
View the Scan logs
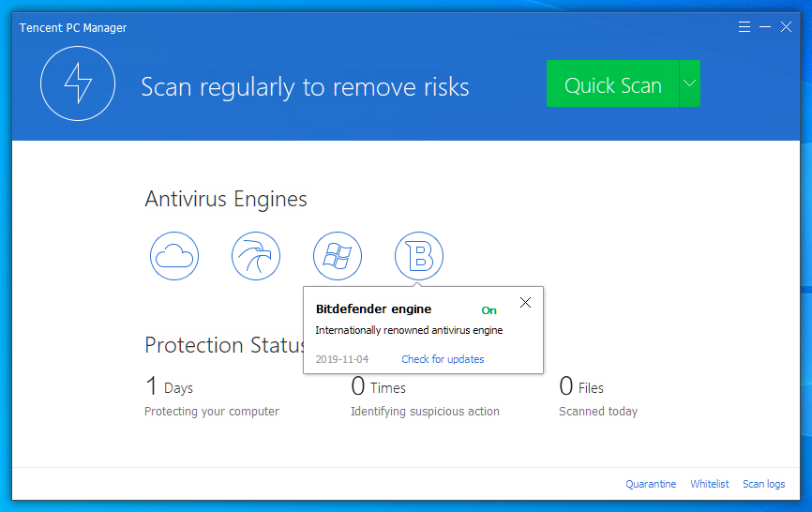point(764,484)
